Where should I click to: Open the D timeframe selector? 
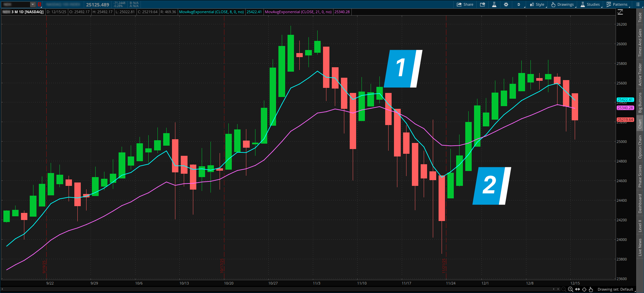(519, 4)
